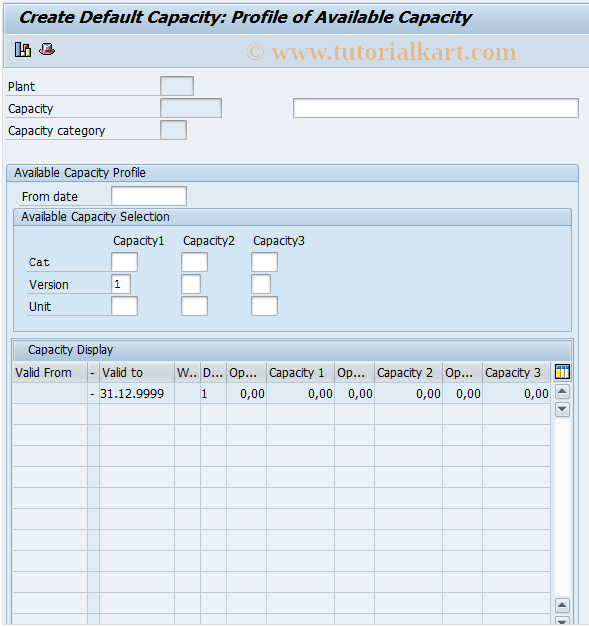Viewport: 589px width, 627px height.
Task: Click the red hat toolbar icon
Action: [x=47, y=50]
